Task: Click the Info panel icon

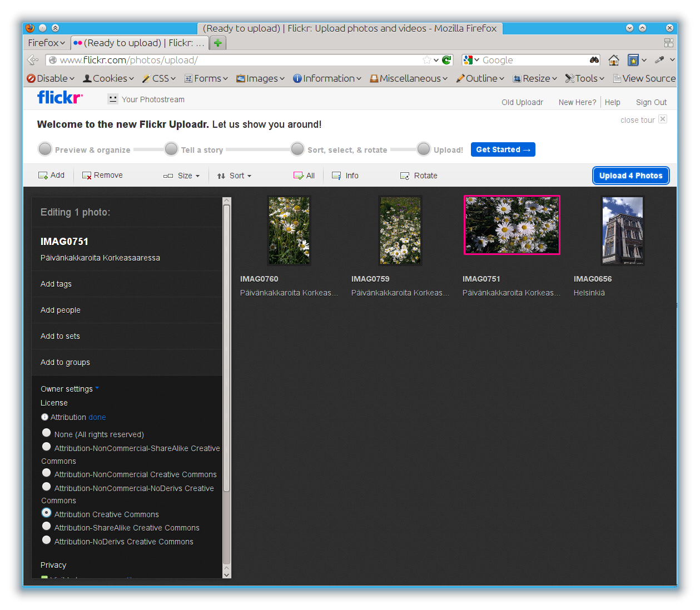Action: [x=336, y=176]
